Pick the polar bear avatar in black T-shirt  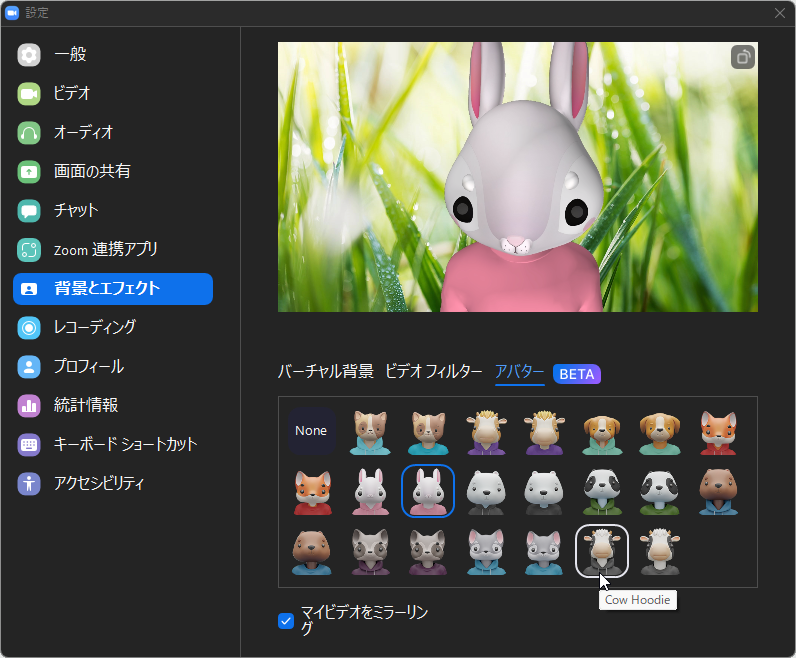(544, 491)
